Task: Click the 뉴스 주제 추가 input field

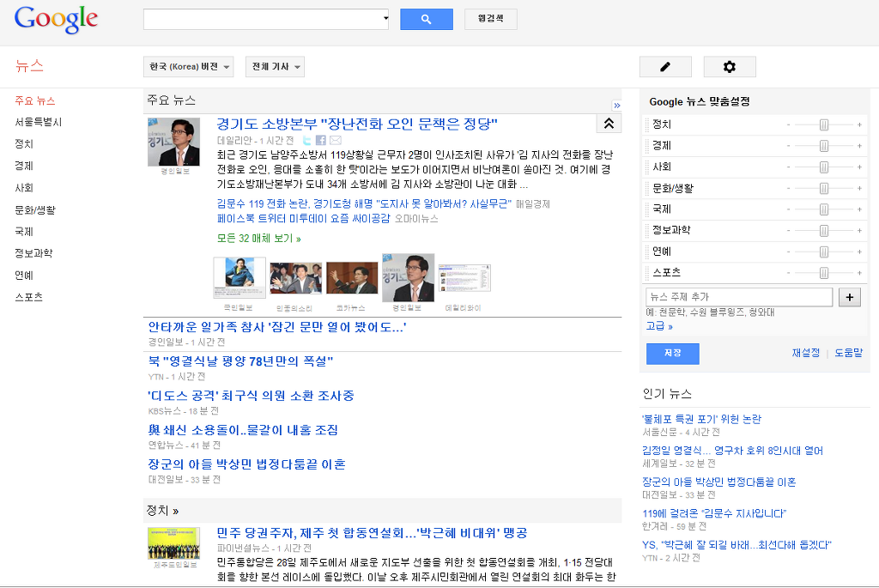Action: [739, 297]
